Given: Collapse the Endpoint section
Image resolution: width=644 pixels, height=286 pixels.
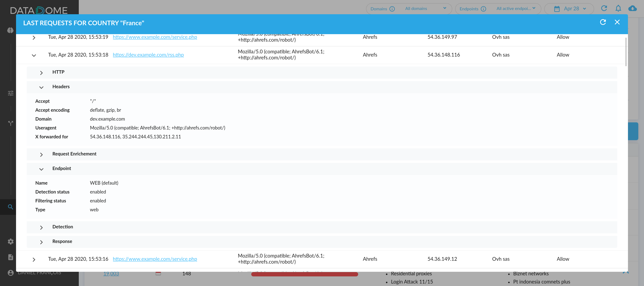Looking at the screenshot, I should click(42, 169).
